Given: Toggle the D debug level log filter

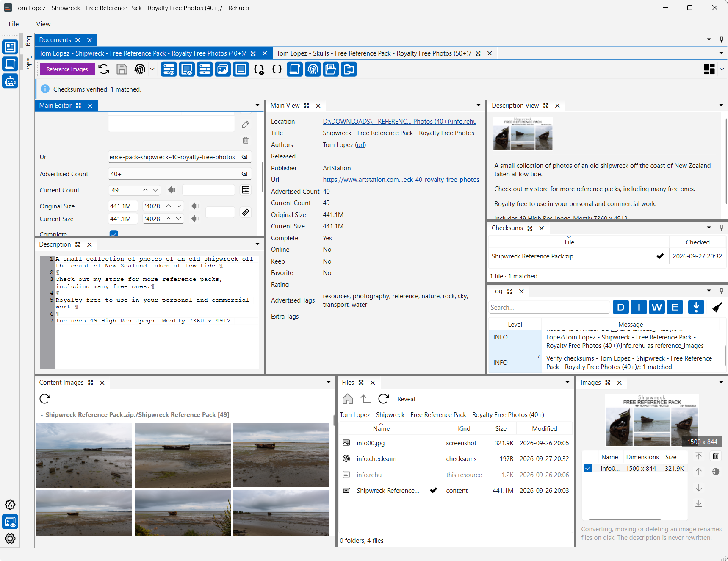Looking at the screenshot, I should [x=621, y=307].
